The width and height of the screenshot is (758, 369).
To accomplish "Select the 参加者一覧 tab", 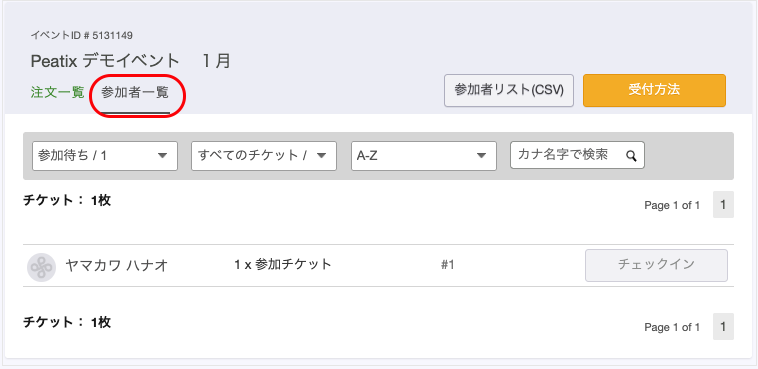I will (x=135, y=93).
